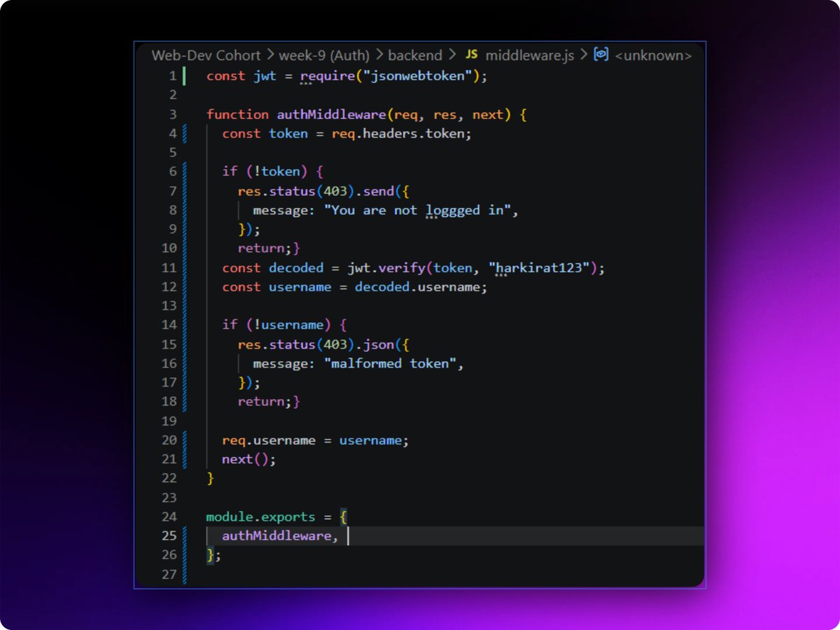Click the 403 status code on line 7
This screenshot has width=840, height=630.
pyautogui.click(x=335, y=191)
